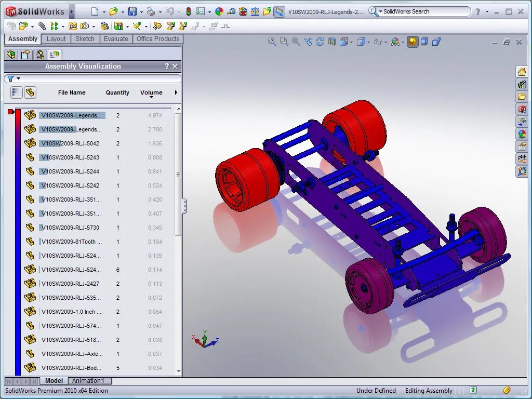
Task: Sort by the File Name column header
Action: [x=72, y=92]
